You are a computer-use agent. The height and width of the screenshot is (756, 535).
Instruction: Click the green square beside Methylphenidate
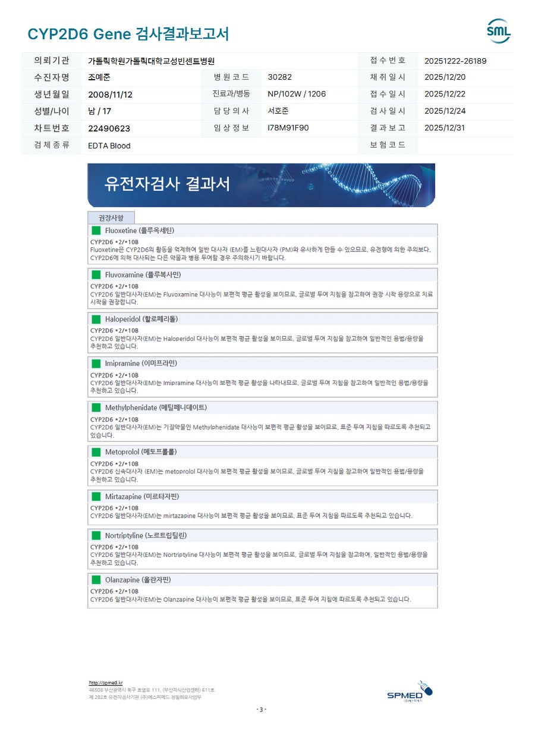pos(96,408)
